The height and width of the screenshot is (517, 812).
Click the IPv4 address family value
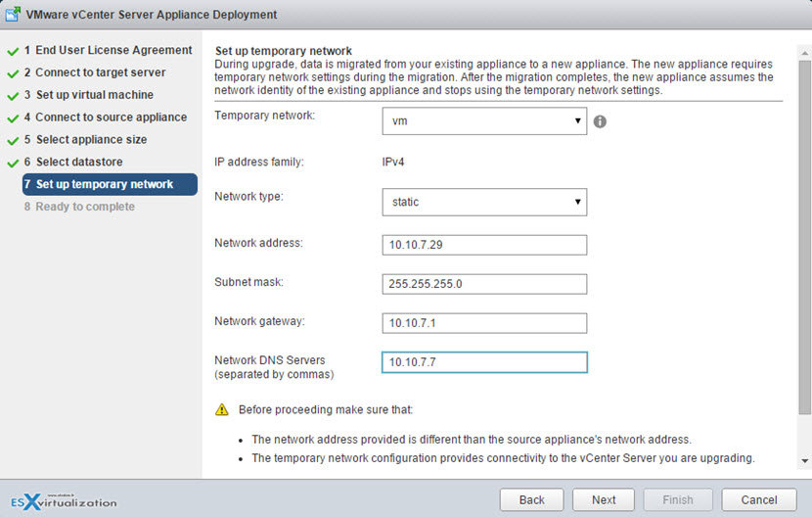(393, 162)
